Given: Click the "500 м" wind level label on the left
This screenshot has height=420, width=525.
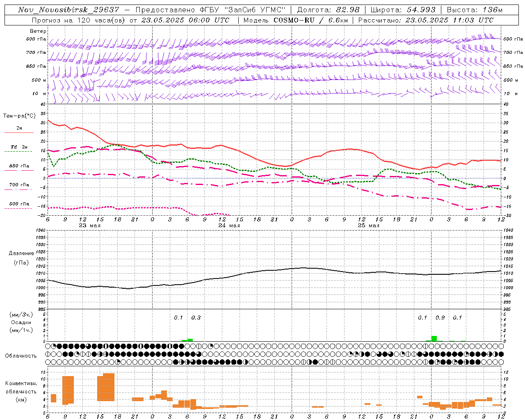Looking at the screenshot, I should (39, 80).
